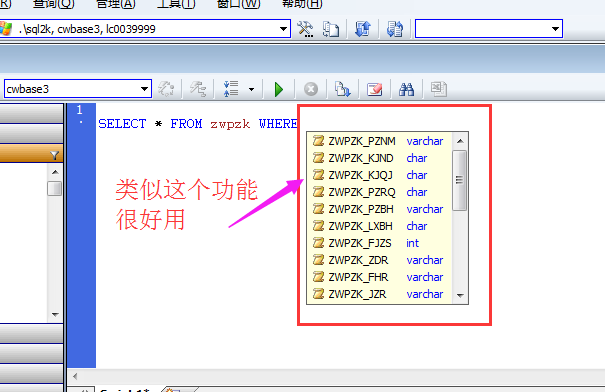Click the FROM keyword in the editor
The image size is (605, 392).
pos(186,124)
